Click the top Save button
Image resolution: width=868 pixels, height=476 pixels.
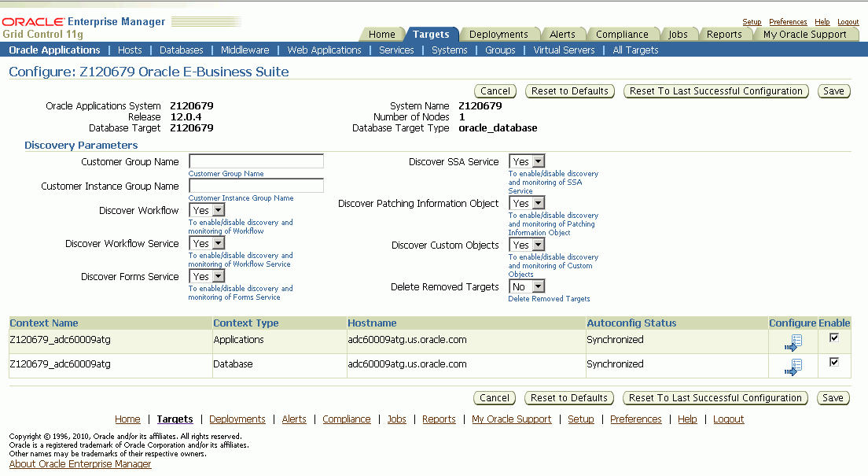833,91
